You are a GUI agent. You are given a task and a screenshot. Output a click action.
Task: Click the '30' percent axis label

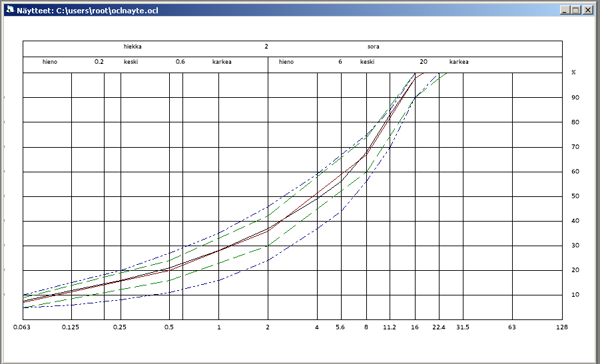tap(575, 246)
